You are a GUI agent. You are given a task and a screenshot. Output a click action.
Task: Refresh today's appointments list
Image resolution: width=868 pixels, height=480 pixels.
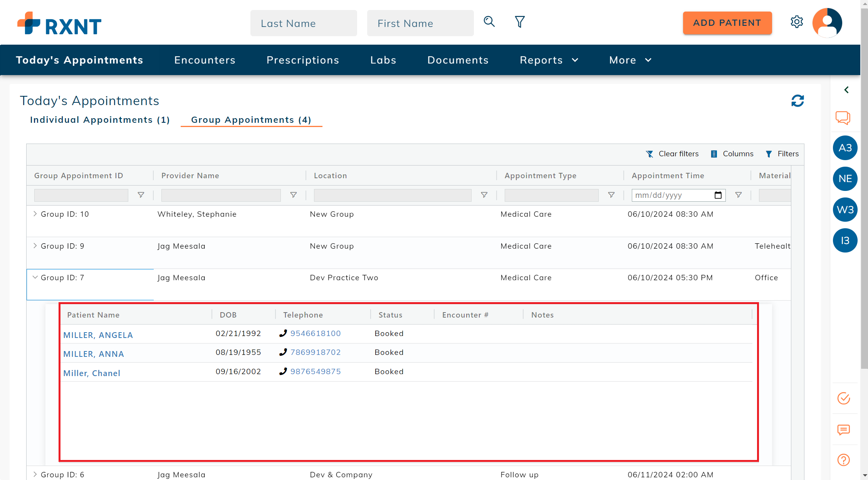tap(797, 101)
